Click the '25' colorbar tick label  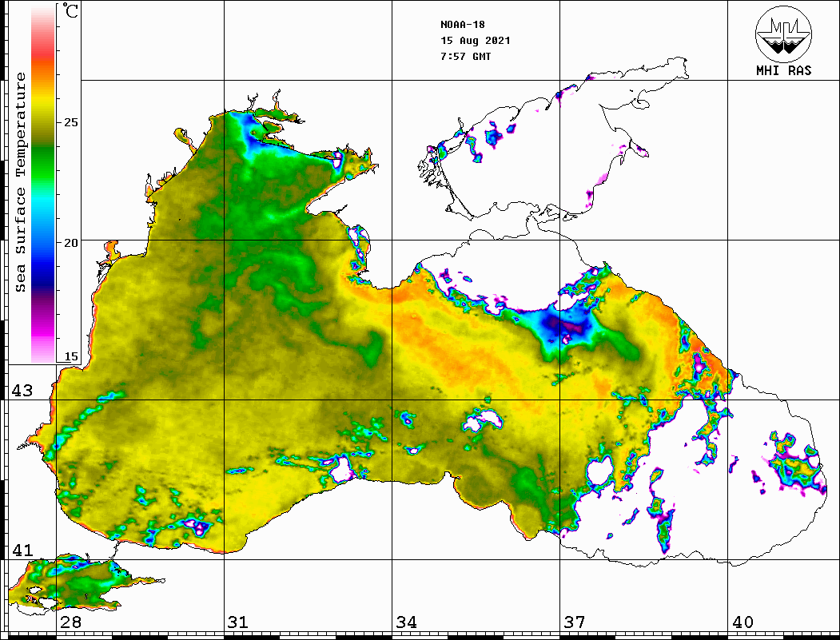click(70, 122)
